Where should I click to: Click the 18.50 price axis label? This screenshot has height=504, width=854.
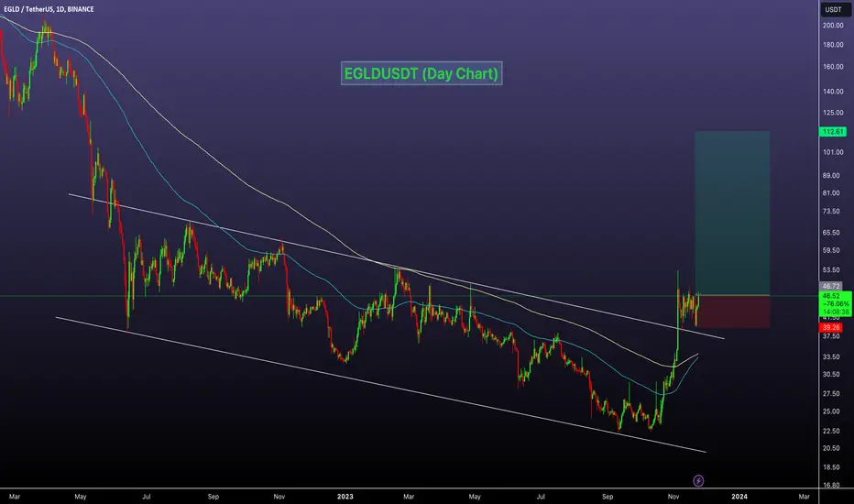click(x=831, y=467)
